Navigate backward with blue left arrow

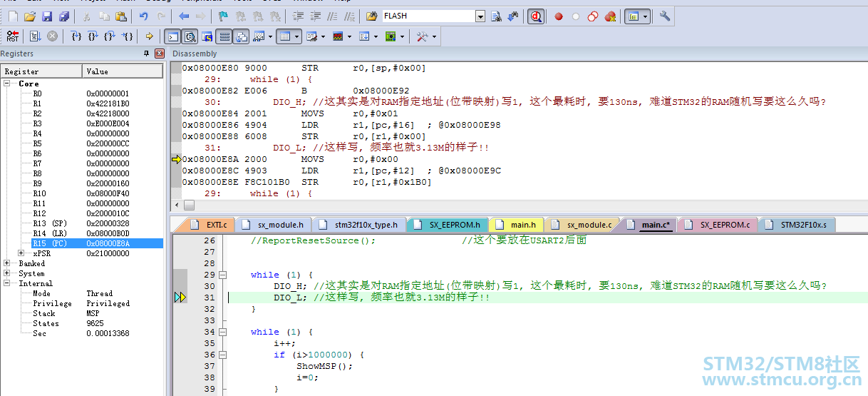pyautogui.click(x=184, y=16)
